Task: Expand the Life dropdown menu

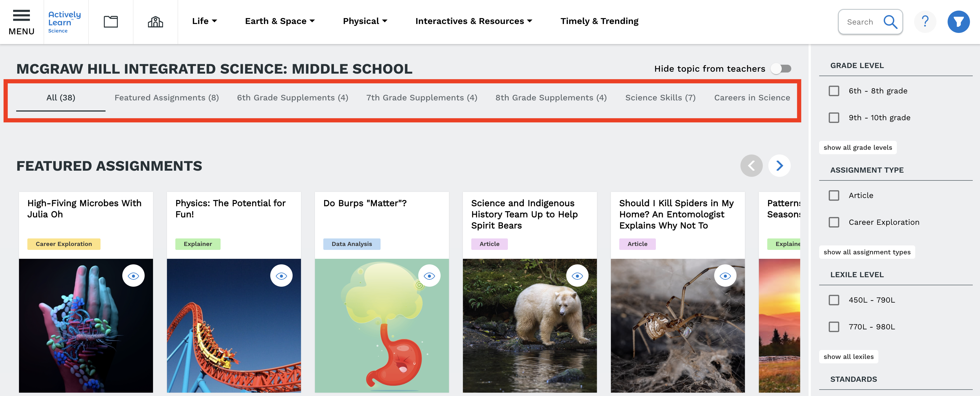Action: click(x=204, y=21)
